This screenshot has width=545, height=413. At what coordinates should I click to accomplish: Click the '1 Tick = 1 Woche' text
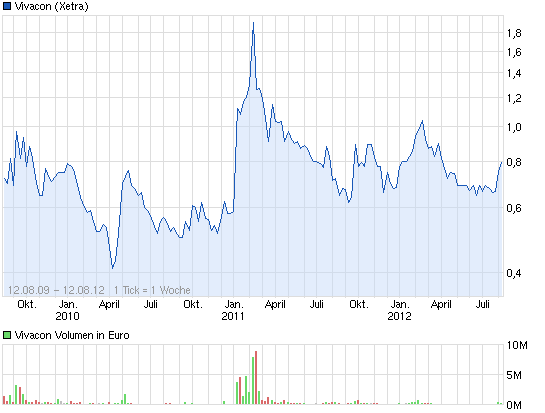pos(152,290)
